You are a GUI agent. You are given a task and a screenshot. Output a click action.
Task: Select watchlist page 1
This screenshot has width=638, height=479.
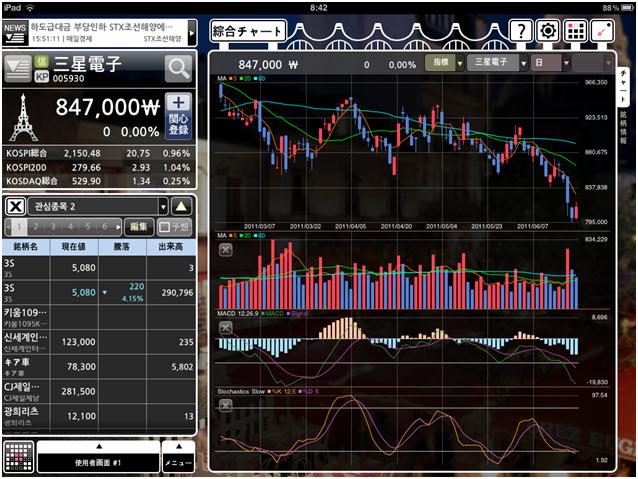[19, 227]
